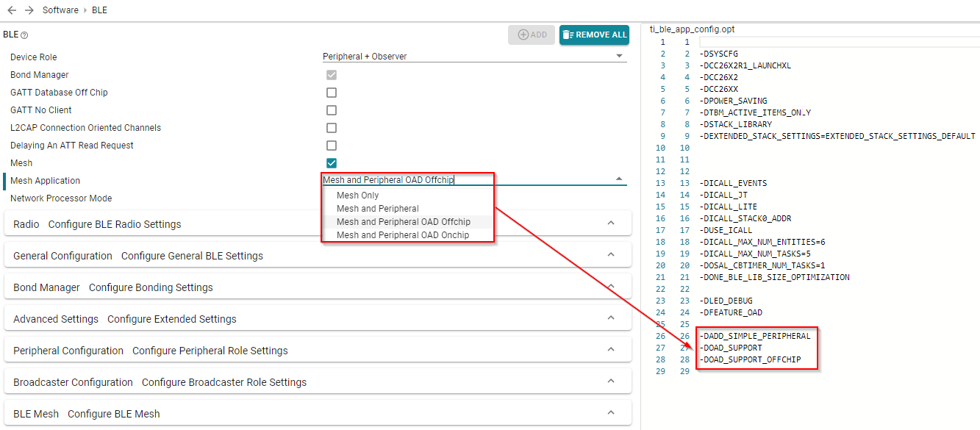
Task: Expand the BLE Mesh section chevron
Action: pos(610,413)
